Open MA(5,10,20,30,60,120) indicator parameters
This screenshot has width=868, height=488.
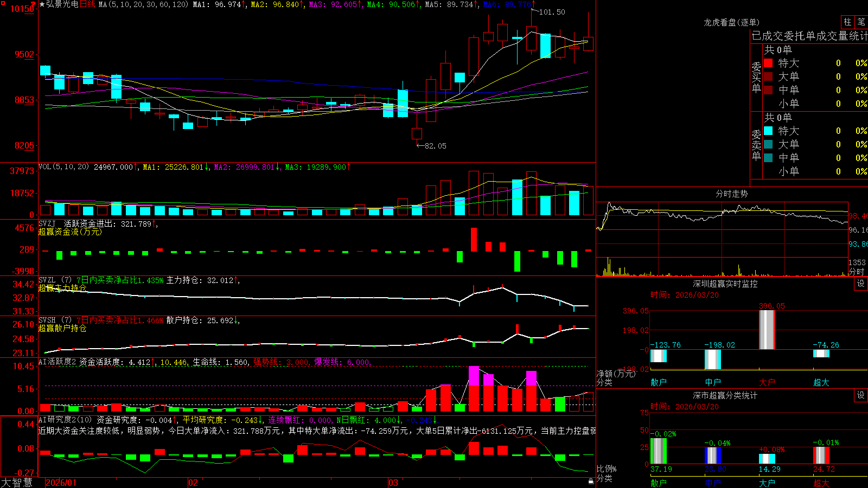click(x=144, y=4)
